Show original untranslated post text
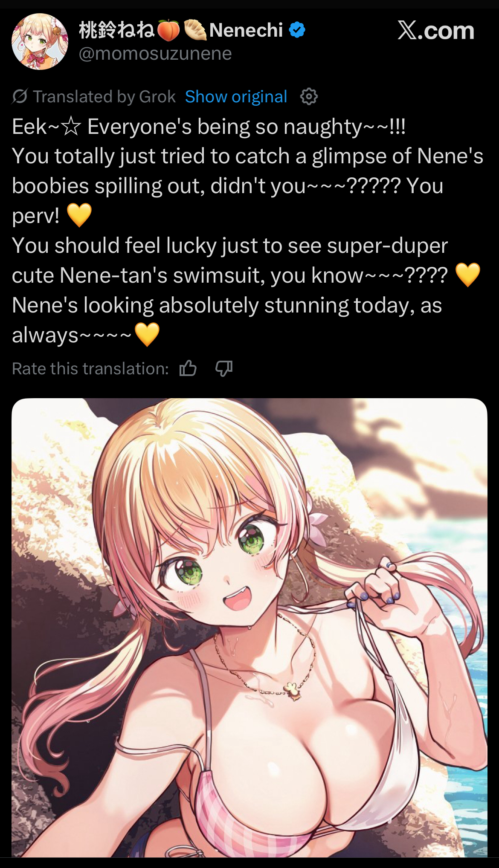Screen dimensions: 499x868 coord(236,97)
